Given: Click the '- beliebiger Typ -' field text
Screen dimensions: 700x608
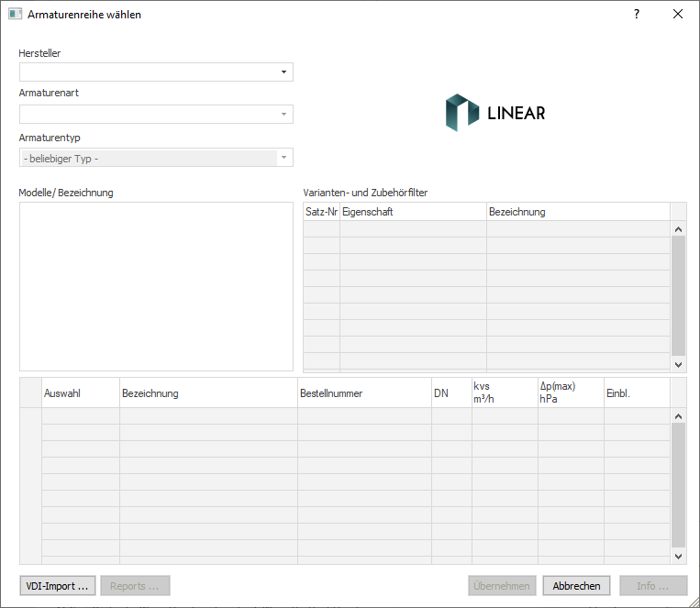Looking at the screenshot, I should click(61, 159).
